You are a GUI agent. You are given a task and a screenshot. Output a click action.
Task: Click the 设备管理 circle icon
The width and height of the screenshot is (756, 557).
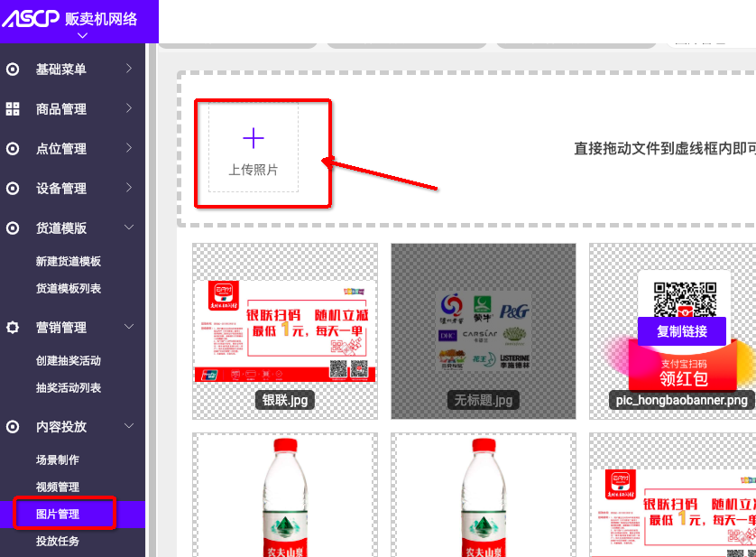(13, 189)
